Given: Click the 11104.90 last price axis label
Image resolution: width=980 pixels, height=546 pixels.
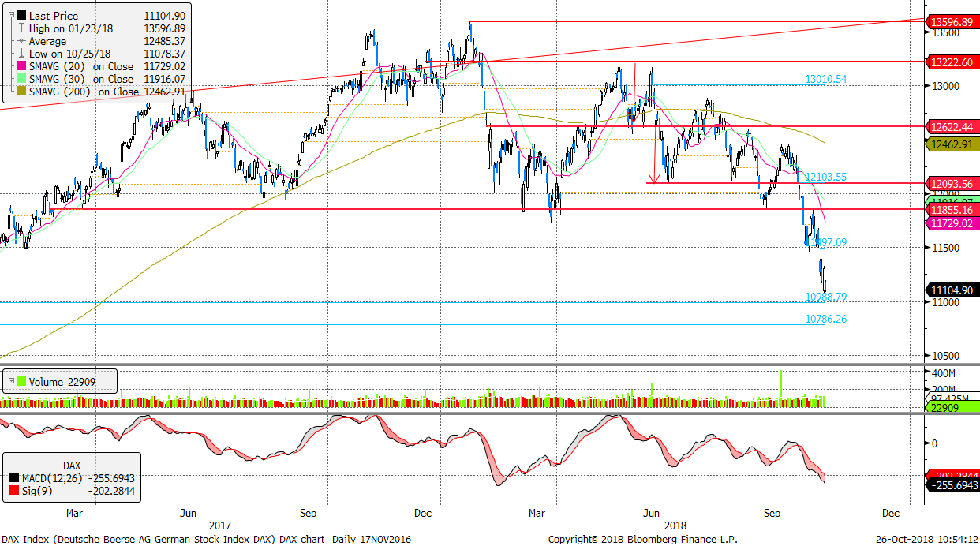Looking at the screenshot, I should pos(953,290).
